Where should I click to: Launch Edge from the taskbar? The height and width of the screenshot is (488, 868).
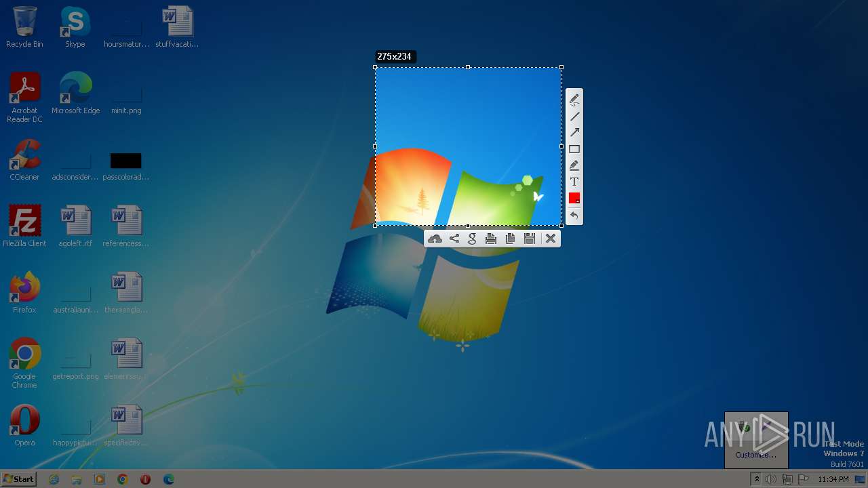(168, 479)
